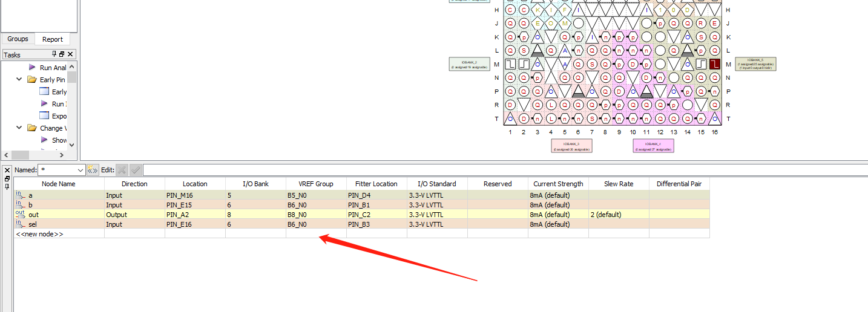
Task: Collapse the Early Pin tree node
Action: (20, 80)
